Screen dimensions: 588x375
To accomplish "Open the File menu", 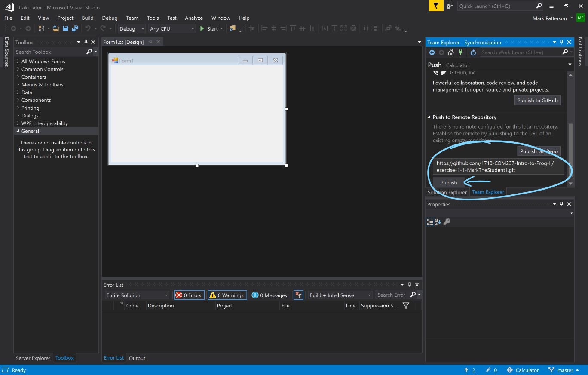I will [x=8, y=18].
